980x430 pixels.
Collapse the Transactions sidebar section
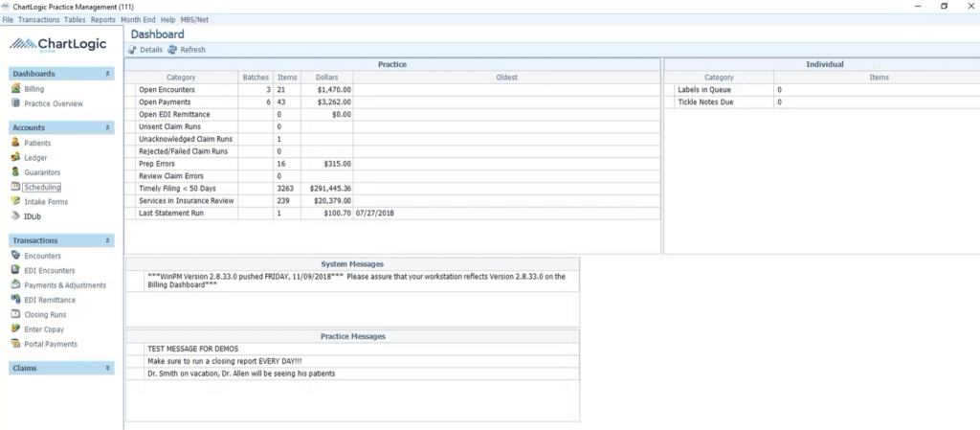(x=107, y=240)
